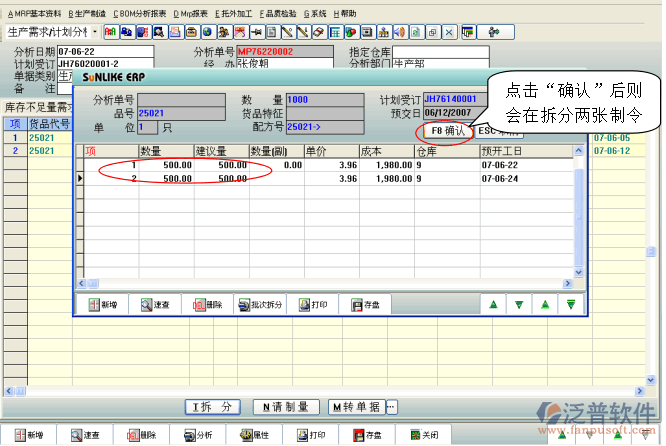Click the dialog's vertical scrollbar
The image size is (666, 446).
click(579, 220)
